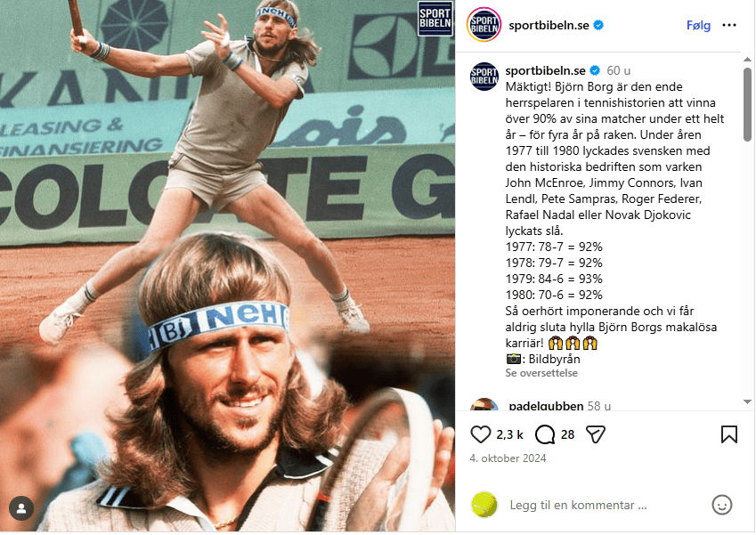This screenshot has width=756, height=535.
Task: Open the three-dots more options menu
Action: tap(729, 25)
